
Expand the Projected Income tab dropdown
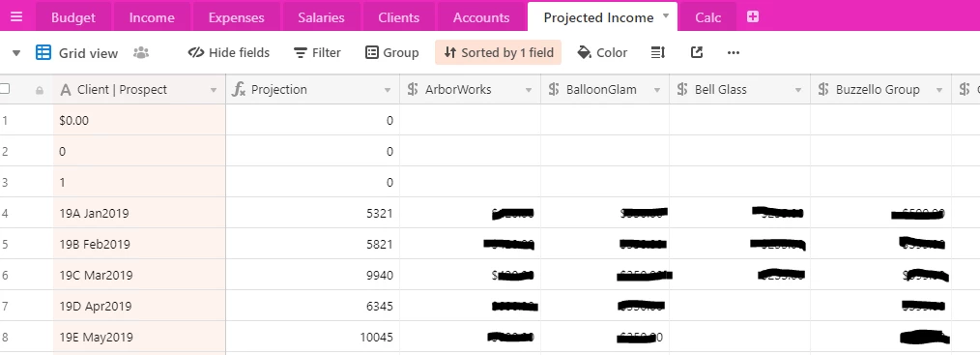click(666, 15)
